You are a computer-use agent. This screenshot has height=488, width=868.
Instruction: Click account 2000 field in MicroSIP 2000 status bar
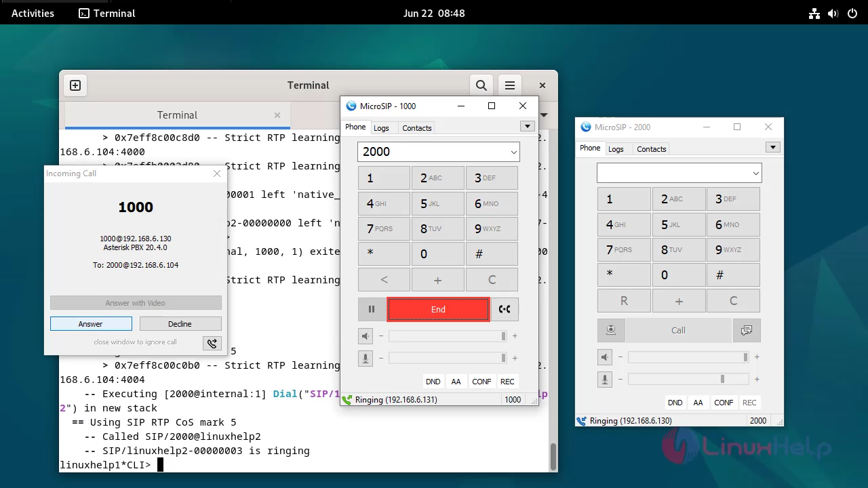tap(758, 421)
